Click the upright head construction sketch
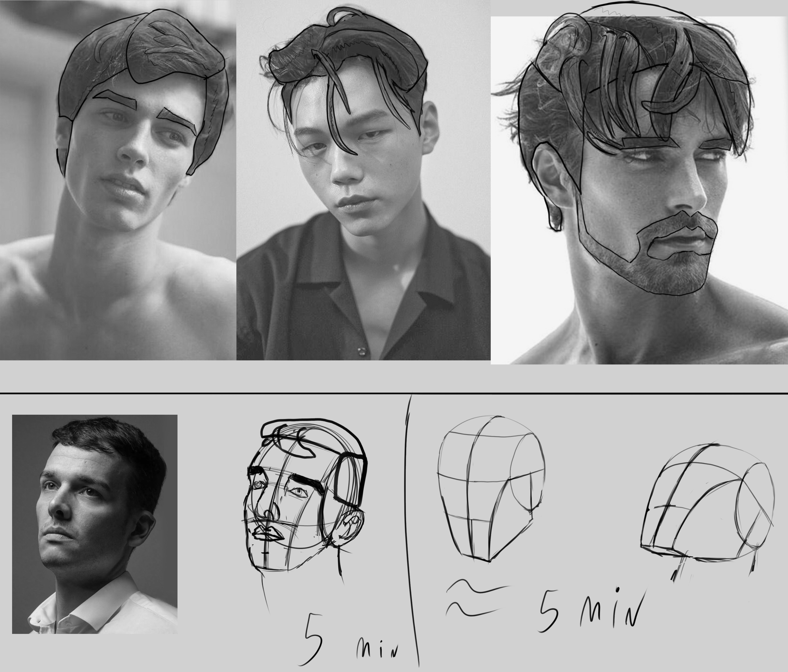This screenshot has width=788, height=672. coord(491,489)
